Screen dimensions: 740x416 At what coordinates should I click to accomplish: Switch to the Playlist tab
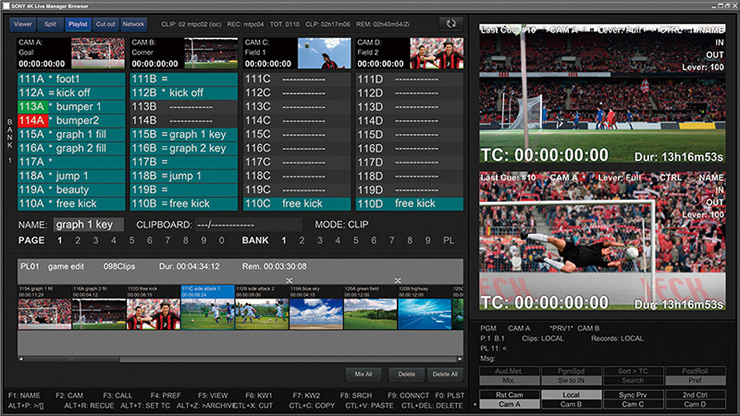(78, 22)
